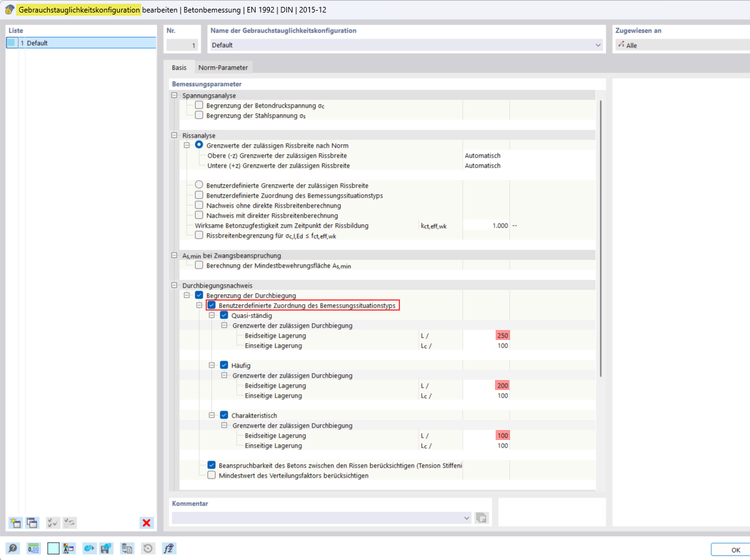Image resolution: width=750 pixels, height=560 pixels.
Task: Collapse the Rissanalyse section
Action: click(174, 136)
